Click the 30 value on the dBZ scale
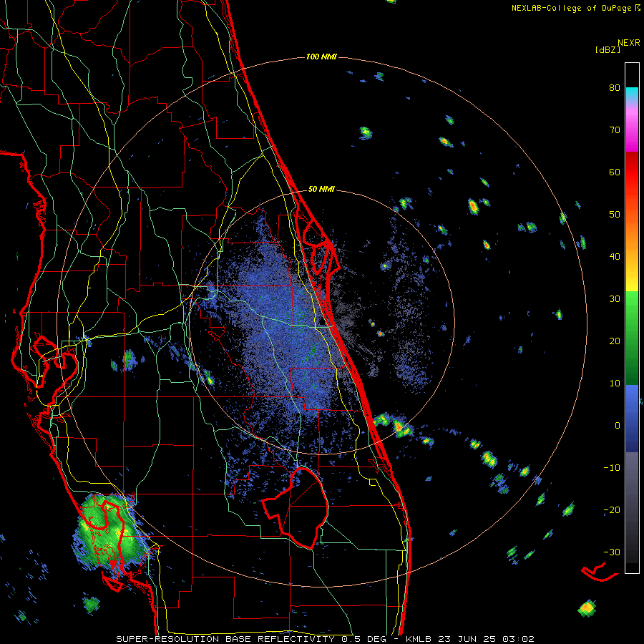 615,299
